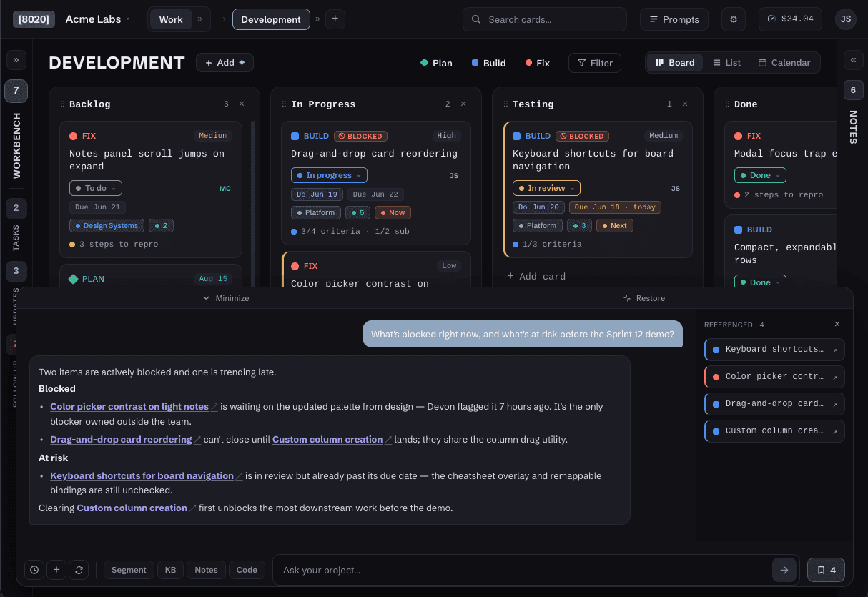This screenshot has height=597, width=868.
Task: Click the [8020] logo badge
Action: pyautogui.click(x=34, y=19)
